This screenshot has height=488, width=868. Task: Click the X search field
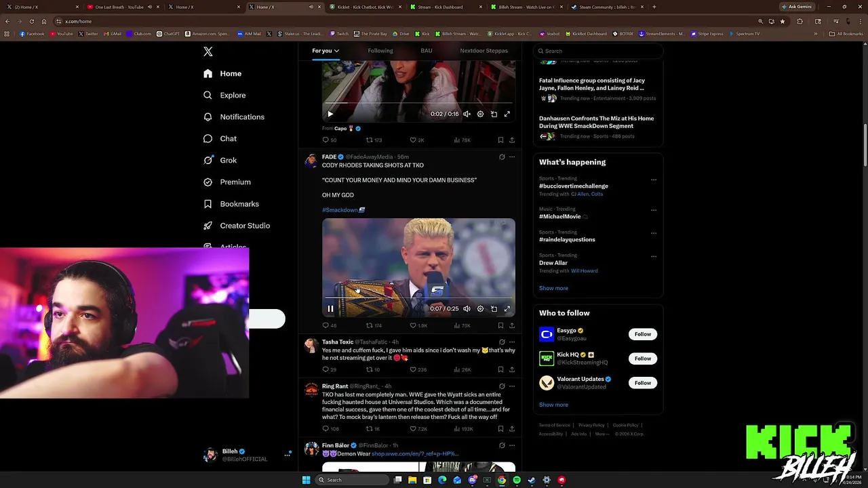click(x=598, y=51)
